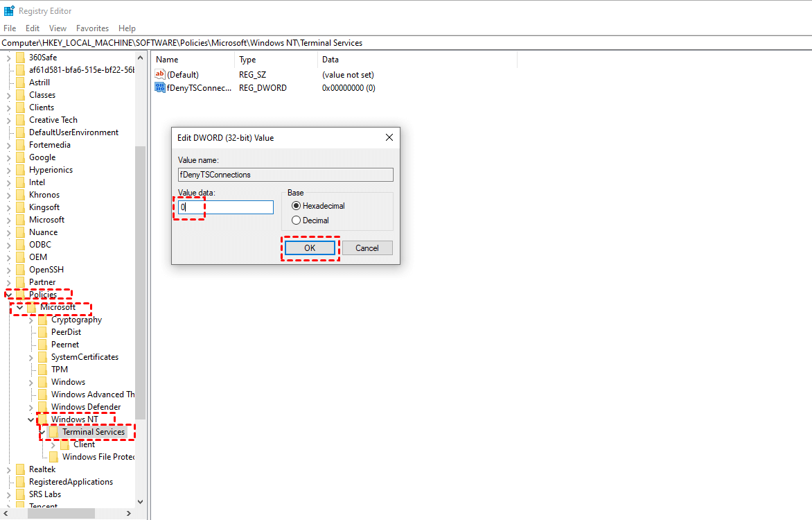812x520 pixels.
Task: Collapse the Microsoft key under Policies
Action: pyautogui.click(x=19, y=307)
